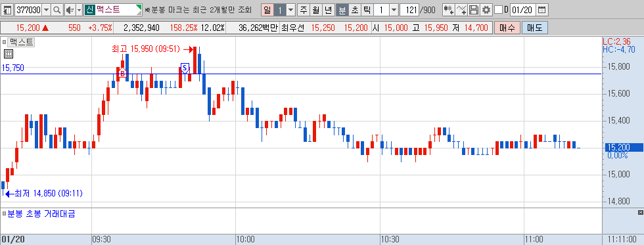Open the chart screen menu icon at the far left
The image size is (644, 245).
point(8,9)
